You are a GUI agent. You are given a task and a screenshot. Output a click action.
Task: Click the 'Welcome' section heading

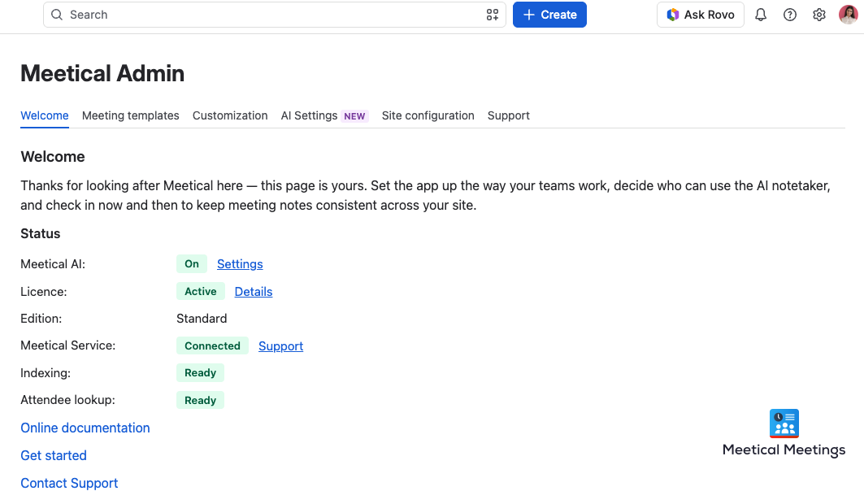point(53,157)
